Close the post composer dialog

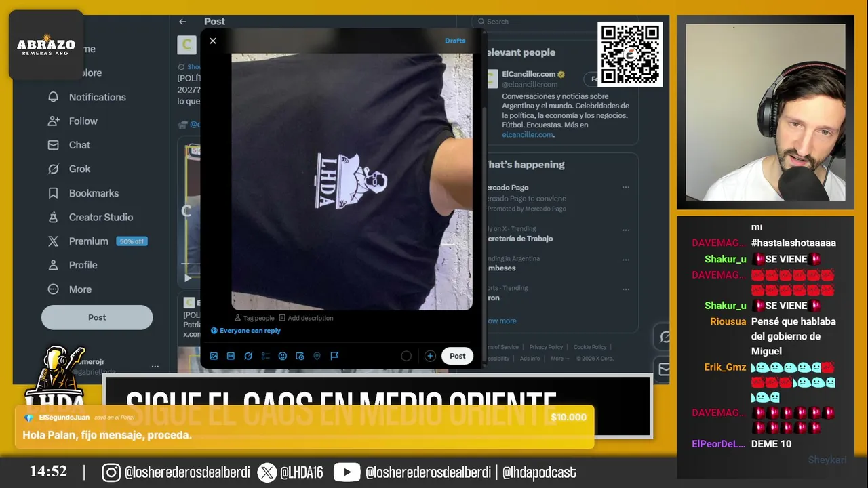213,41
